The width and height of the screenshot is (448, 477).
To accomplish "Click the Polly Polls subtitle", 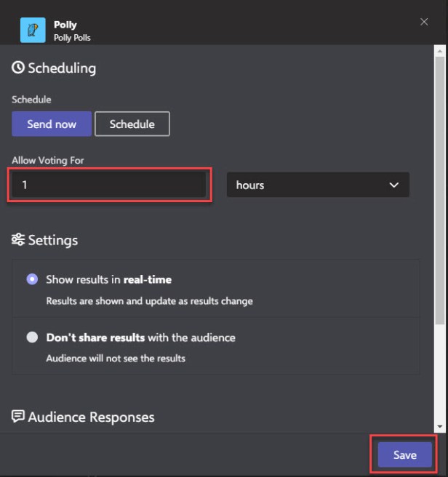I will coord(72,37).
